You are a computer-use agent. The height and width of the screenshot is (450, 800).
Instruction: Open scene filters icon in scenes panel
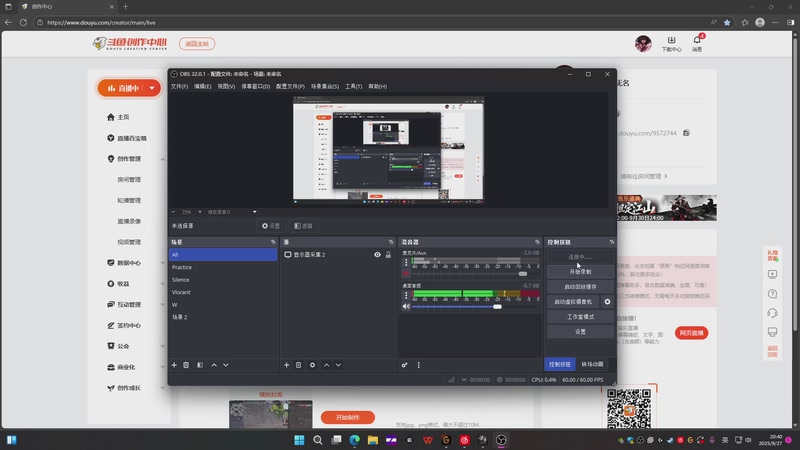coord(199,365)
